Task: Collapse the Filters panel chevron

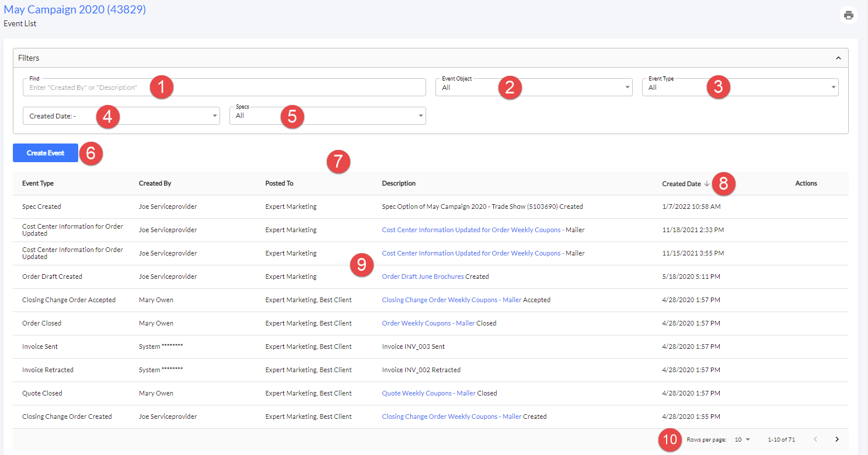Action: [838, 58]
